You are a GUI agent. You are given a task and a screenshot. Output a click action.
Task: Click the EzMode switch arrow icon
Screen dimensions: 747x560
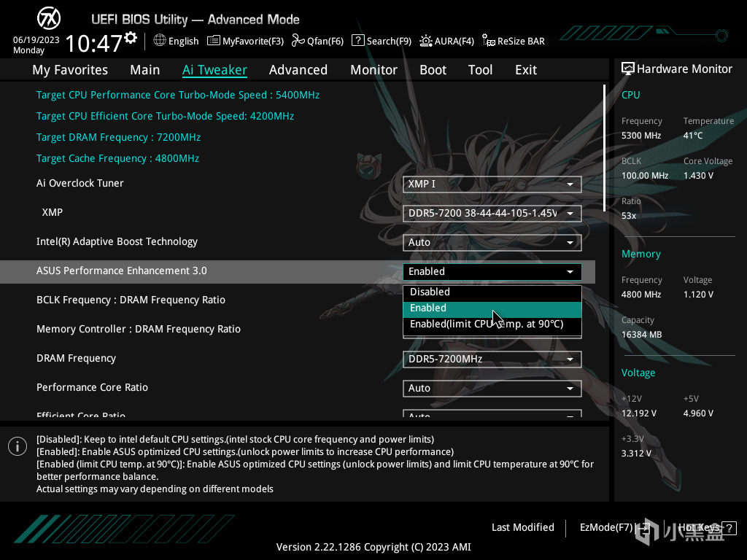pos(643,528)
